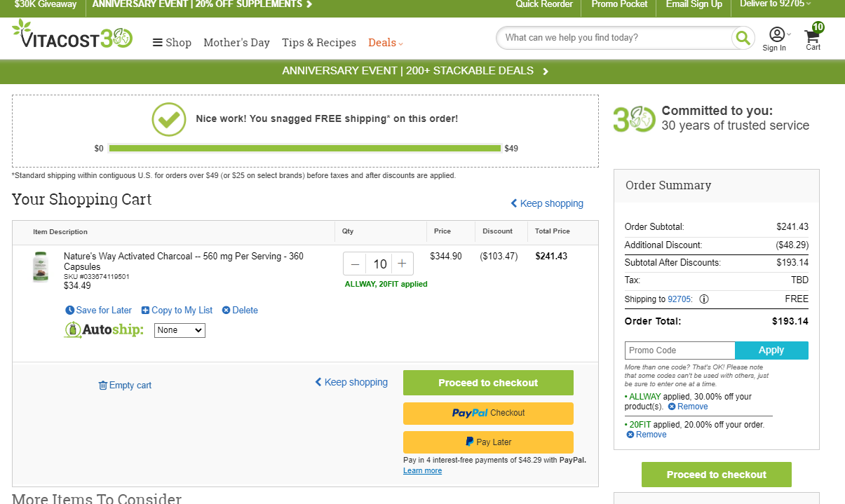Click the Autoship logo icon

click(x=104, y=329)
